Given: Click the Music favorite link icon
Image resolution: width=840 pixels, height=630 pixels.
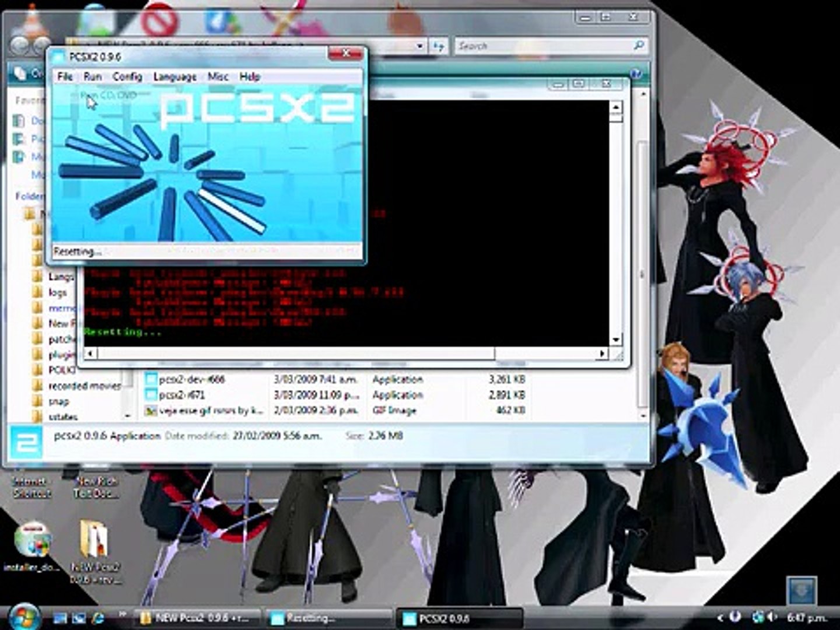Looking at the screenshot, I should click(19, 156).
